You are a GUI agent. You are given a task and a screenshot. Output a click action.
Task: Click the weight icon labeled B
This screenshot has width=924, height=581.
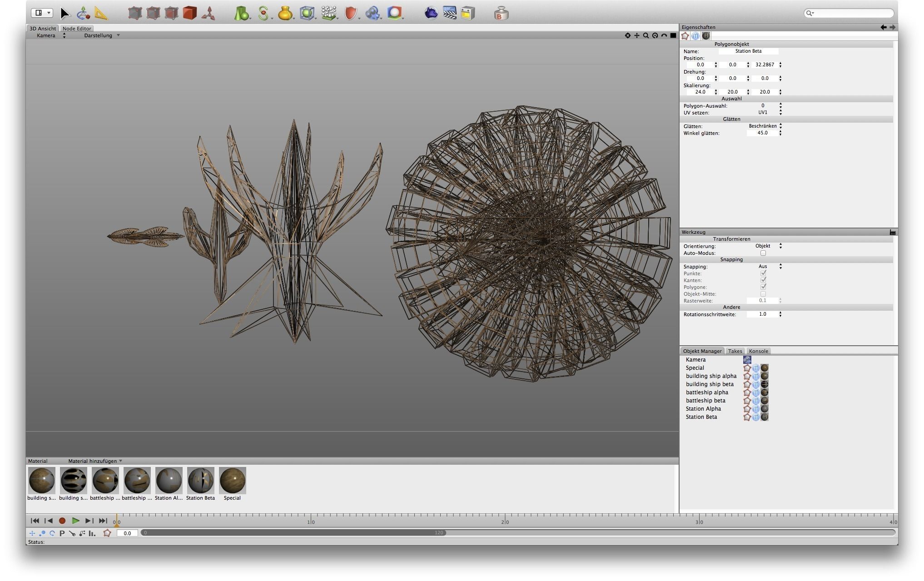(x=501, y=13)
